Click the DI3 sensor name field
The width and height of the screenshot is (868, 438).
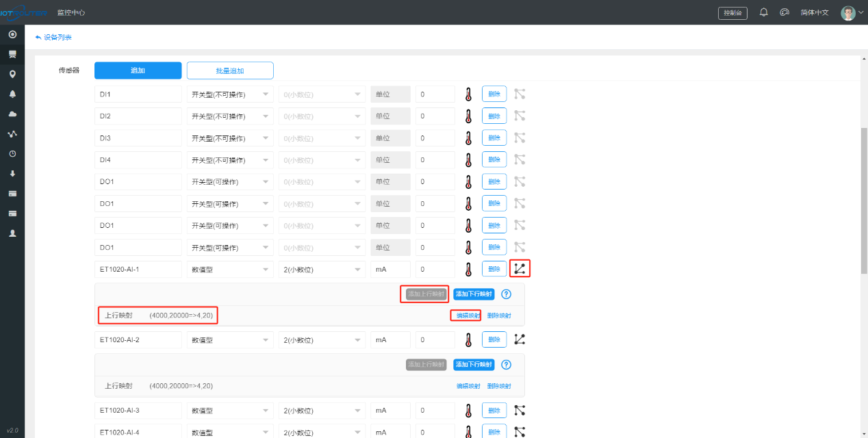pos(138,138)
